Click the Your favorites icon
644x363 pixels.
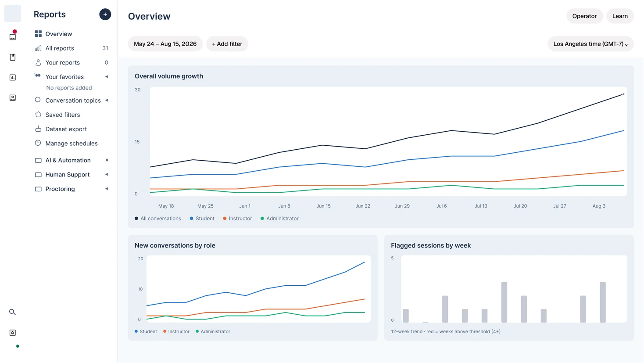38,75
